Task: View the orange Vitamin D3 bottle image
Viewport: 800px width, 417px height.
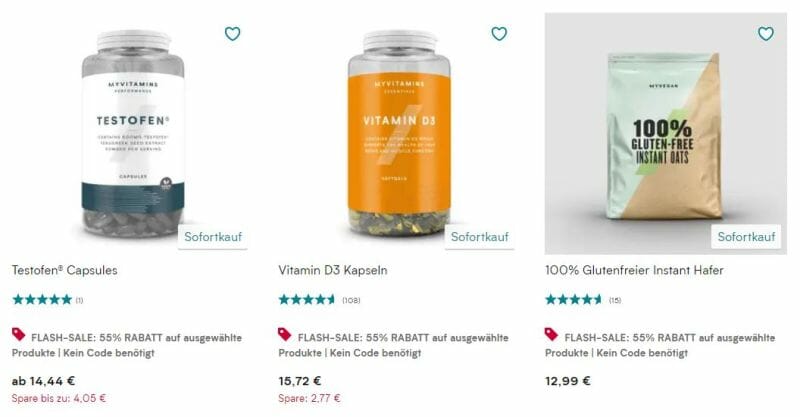Action: click(399, 134)
